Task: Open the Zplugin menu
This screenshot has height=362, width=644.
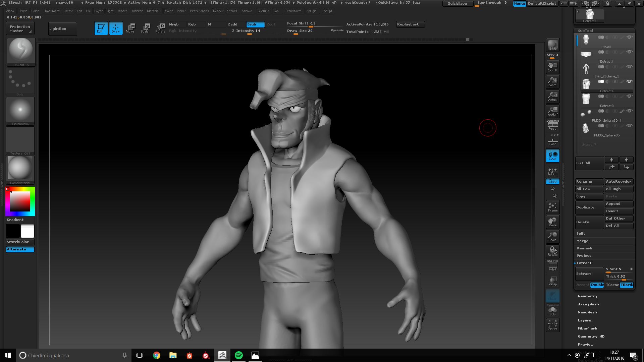Action: [x=311, y=11]
